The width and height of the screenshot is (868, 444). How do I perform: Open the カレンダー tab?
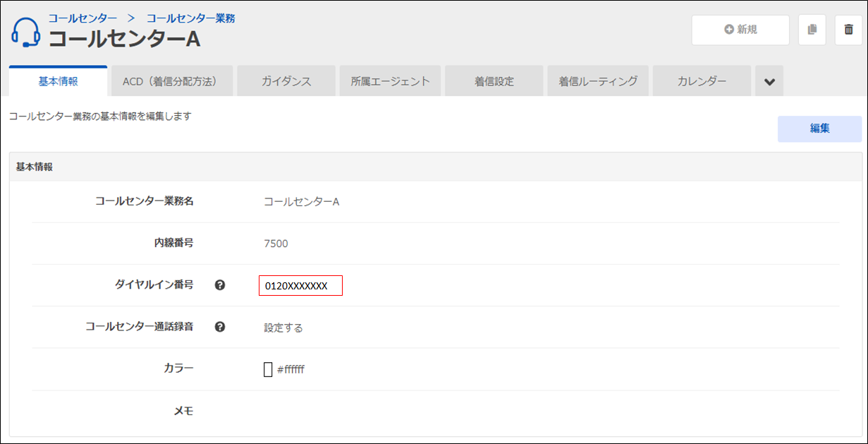pos(702,81)
